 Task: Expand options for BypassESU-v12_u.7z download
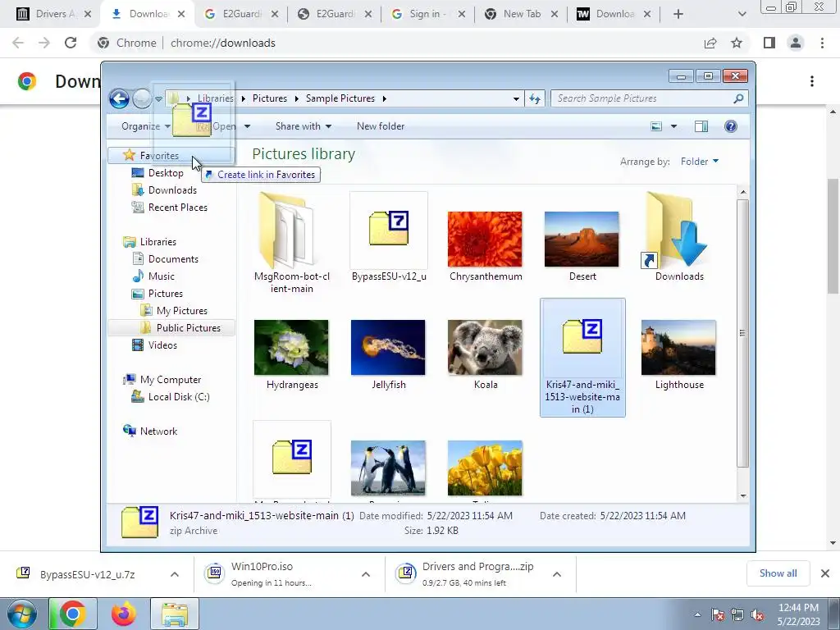[x=175, y=574]
